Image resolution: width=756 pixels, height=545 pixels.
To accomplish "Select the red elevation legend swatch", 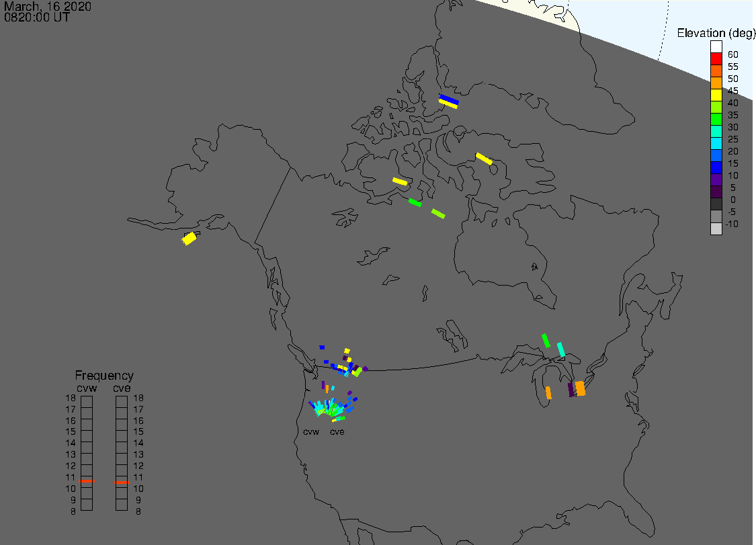I will tap(716, 59).
